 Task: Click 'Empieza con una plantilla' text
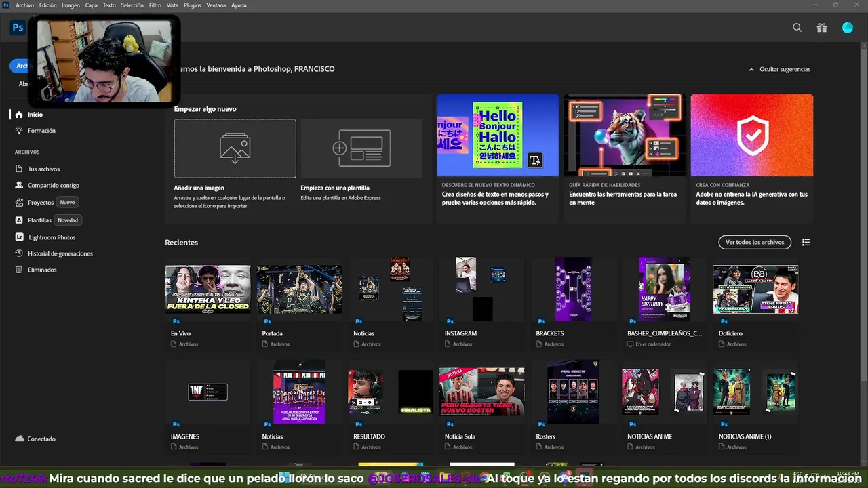click(x=335, y=188)
